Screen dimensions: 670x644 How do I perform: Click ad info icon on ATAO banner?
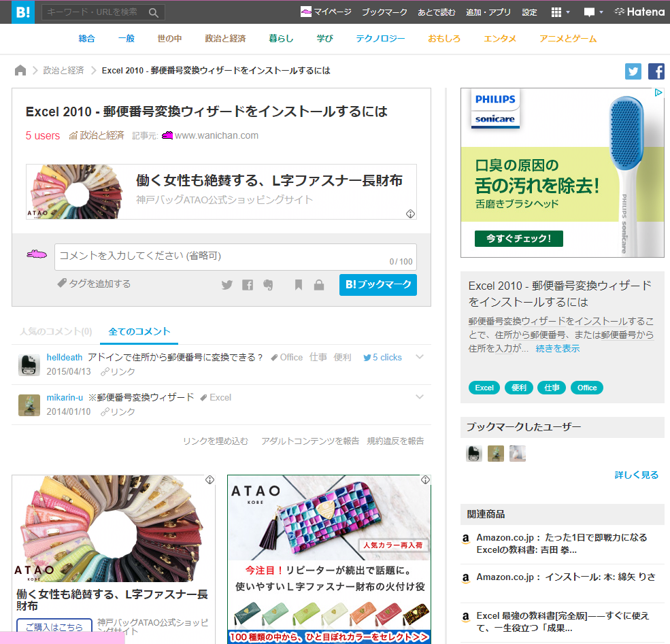click(410, 214)
